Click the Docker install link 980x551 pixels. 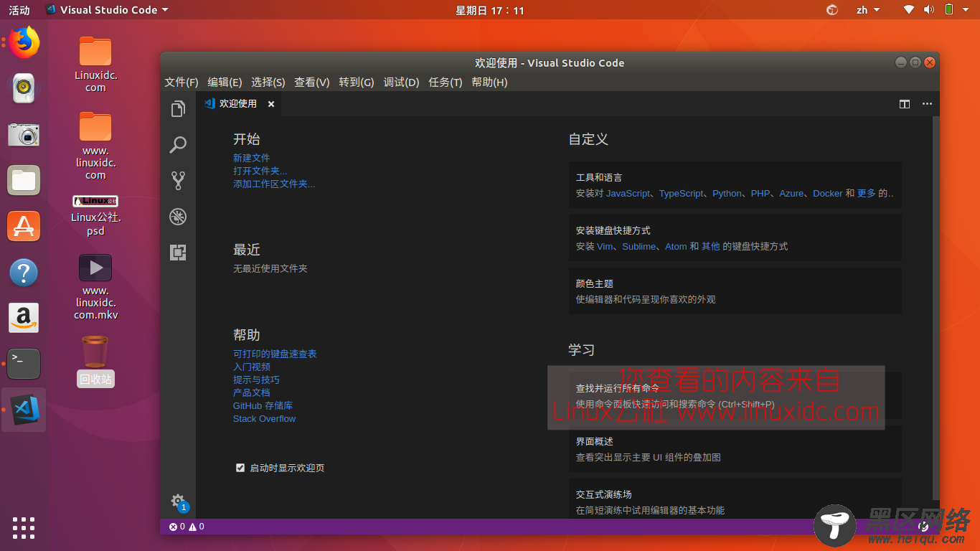827,194
